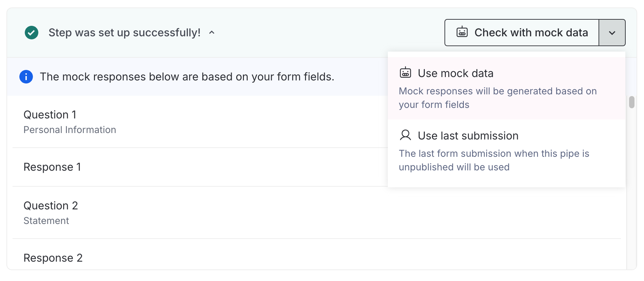The width and height of the screenshot is (644, 281).
Task: Click the green success checkmark icon
Action: click(x=32, y=33)
